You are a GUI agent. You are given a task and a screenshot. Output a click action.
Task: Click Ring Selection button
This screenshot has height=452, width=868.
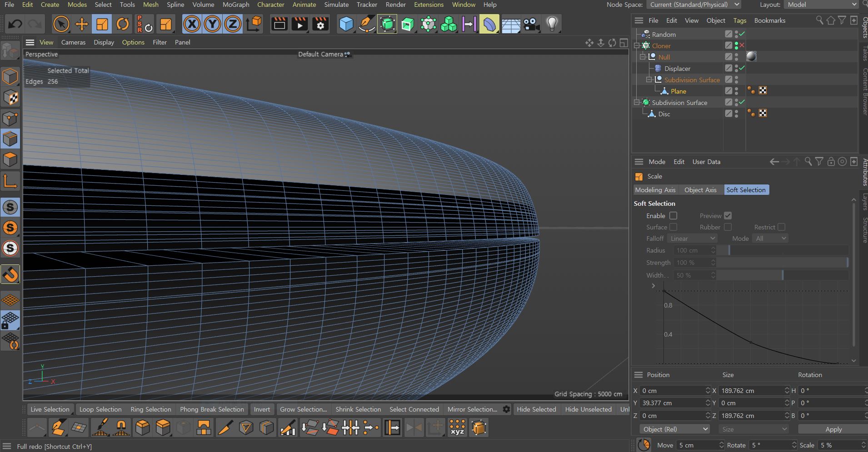151,409
